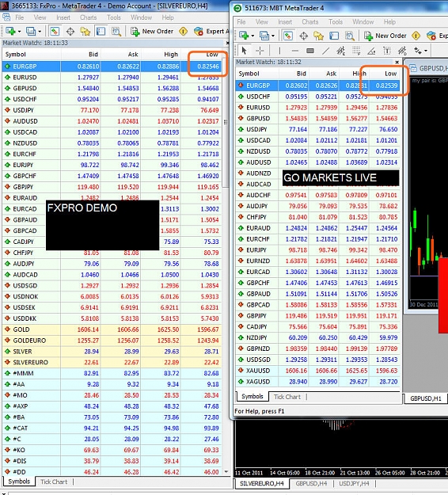This screenshot has height=495, width=448.
Task: Click New Chart icon in MBT toolbar
Action: point(244,36)
